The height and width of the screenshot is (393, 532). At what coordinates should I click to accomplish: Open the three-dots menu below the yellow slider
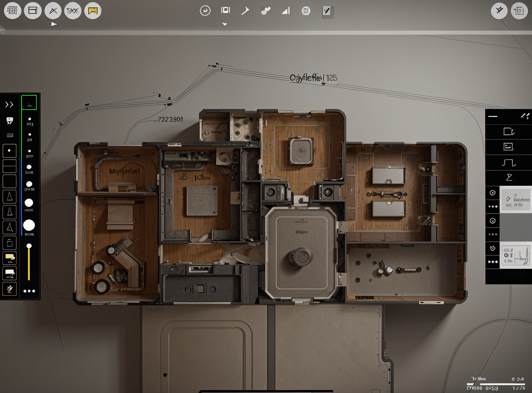pos(29,291)
